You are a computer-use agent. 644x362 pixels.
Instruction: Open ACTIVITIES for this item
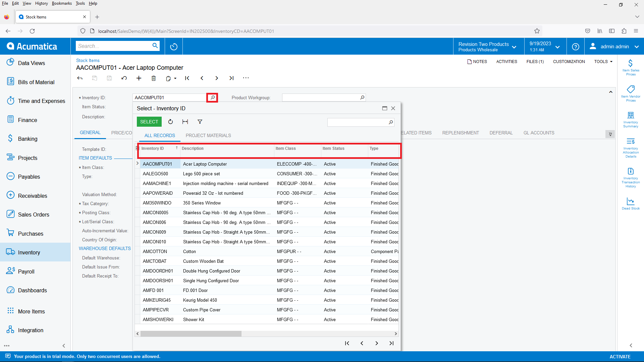(506, 62)
